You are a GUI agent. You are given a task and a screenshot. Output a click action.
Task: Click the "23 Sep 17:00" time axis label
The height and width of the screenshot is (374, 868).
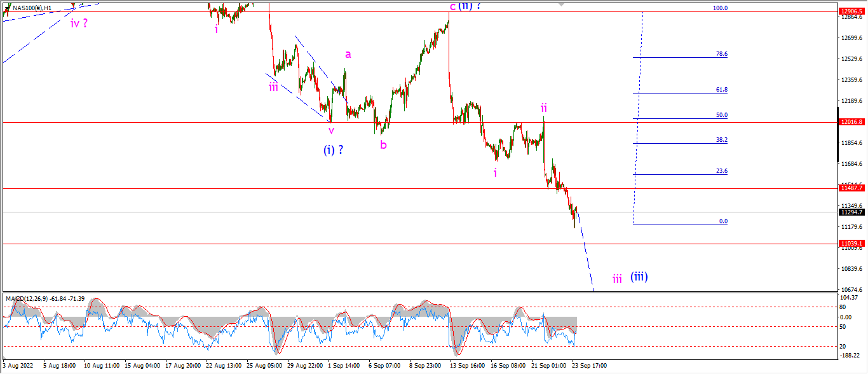click(588, 366)
